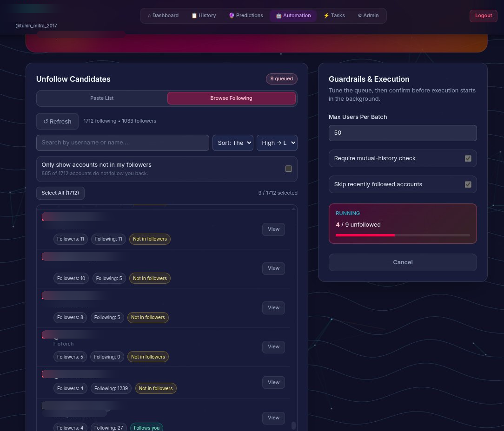504x431 pixels.
Task: Switch to the Browse Following tab
Action: tap(231, 98)
